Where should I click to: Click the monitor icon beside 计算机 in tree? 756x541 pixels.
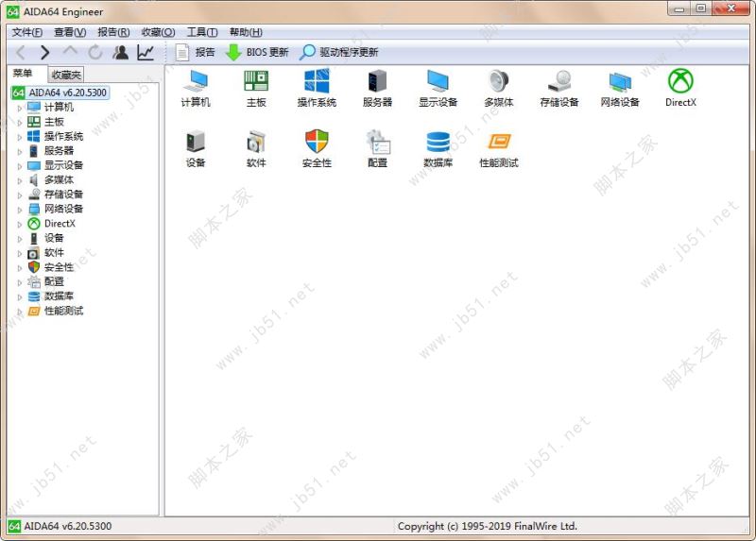(34, 107)
